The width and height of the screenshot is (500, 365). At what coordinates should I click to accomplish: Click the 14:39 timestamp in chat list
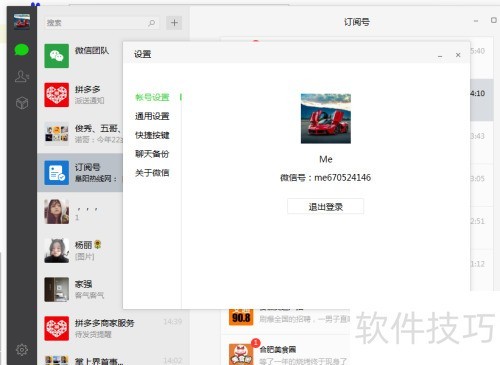173,322
